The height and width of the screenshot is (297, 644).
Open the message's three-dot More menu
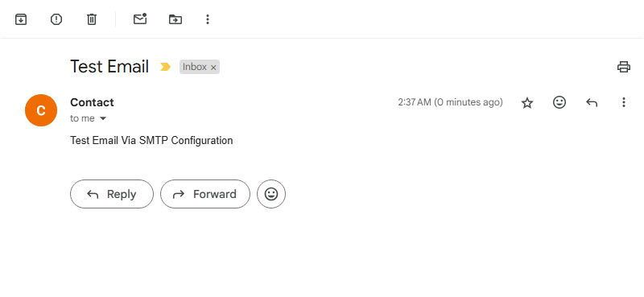point(623,102)
